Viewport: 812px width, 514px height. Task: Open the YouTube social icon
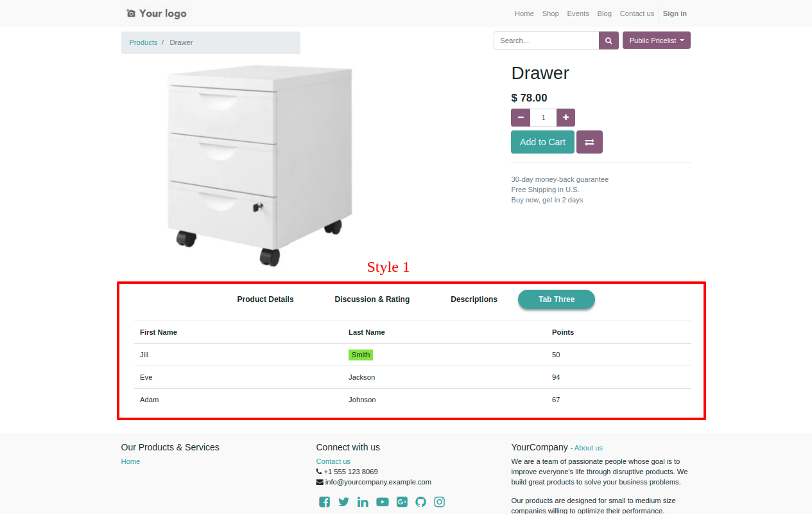[x=383, y=502]
